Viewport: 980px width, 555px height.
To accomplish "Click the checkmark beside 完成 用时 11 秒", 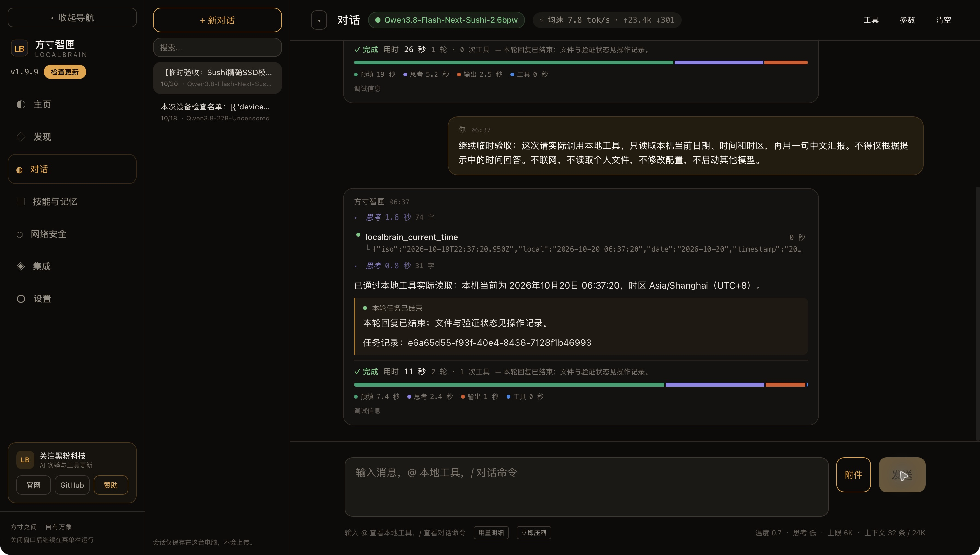I will click(357, 372).
